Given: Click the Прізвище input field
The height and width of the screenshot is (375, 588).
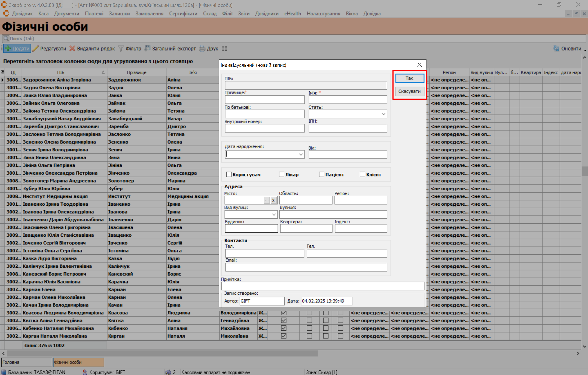Looking at the screenshot, I should [x=264, y=100].
